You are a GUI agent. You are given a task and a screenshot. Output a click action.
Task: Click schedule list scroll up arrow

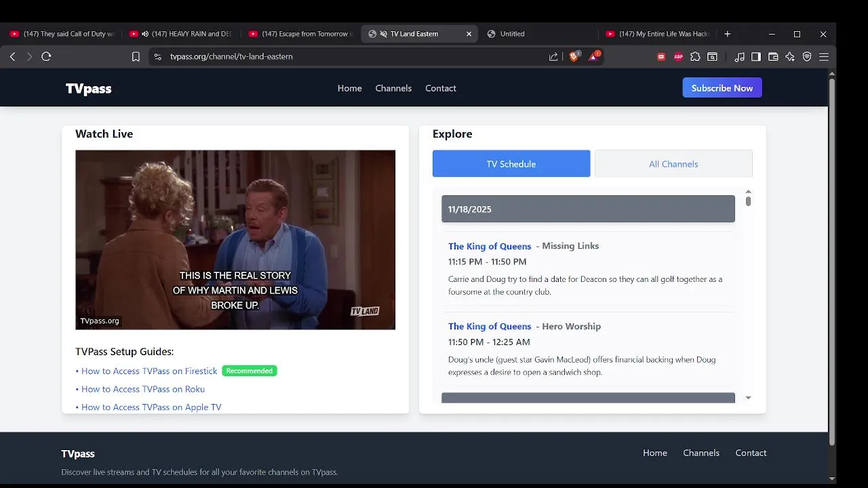tap(748, 192)
